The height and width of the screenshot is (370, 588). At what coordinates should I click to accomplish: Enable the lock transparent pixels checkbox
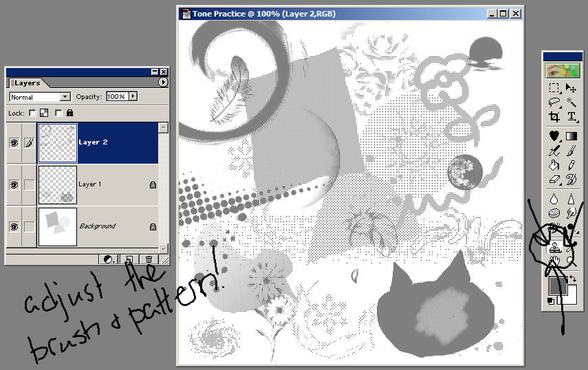click(32, 113)
